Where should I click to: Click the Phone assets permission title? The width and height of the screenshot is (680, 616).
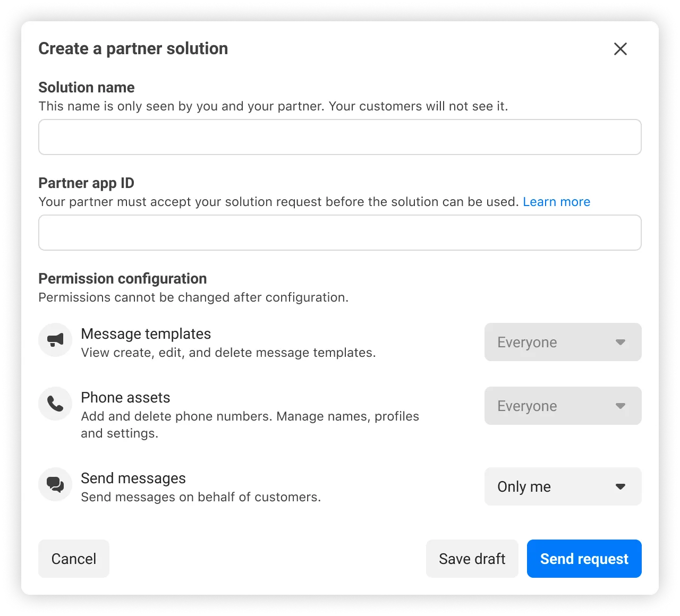click(125, 397)
